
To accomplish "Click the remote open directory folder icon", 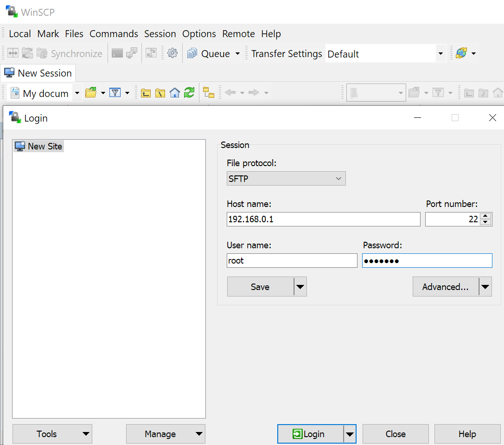I will coord(414,93).
